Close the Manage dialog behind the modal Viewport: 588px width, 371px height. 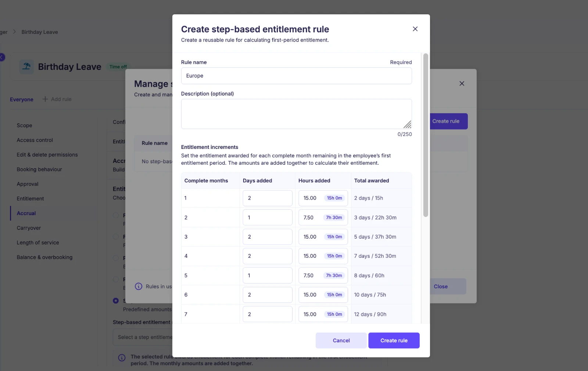462,83
